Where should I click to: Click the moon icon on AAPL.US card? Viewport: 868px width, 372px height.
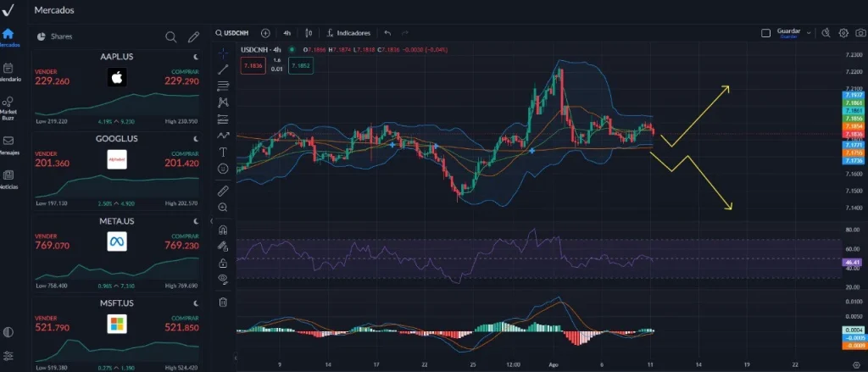point(196,57)
